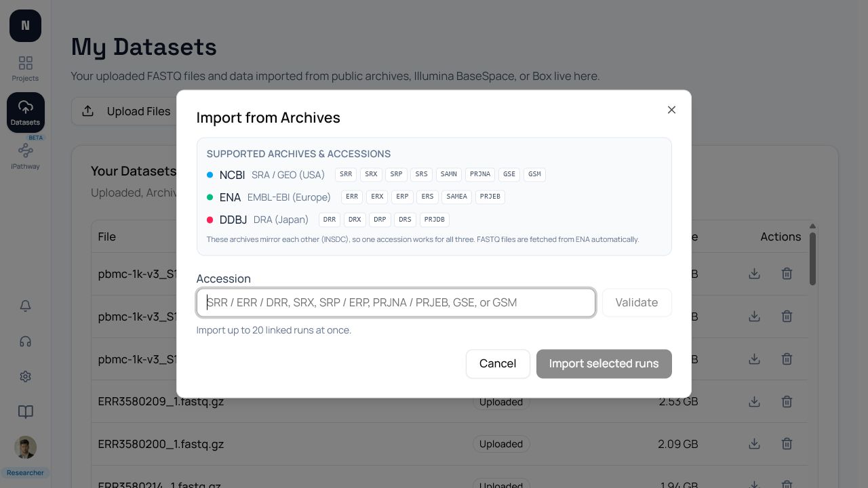The image size is (868, 488).
Task: Click the ERP accession tag
Action: click(402, 197)
